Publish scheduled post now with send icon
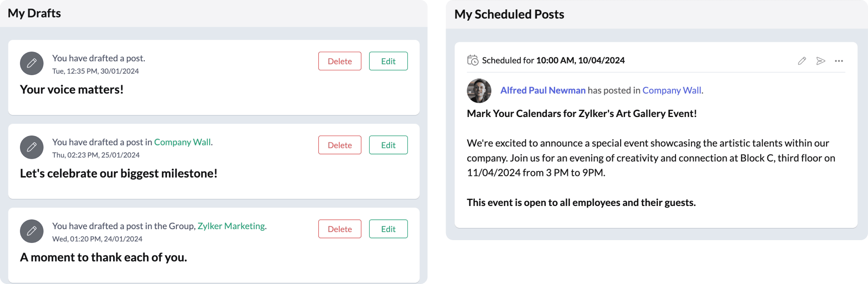 point(820,61)
